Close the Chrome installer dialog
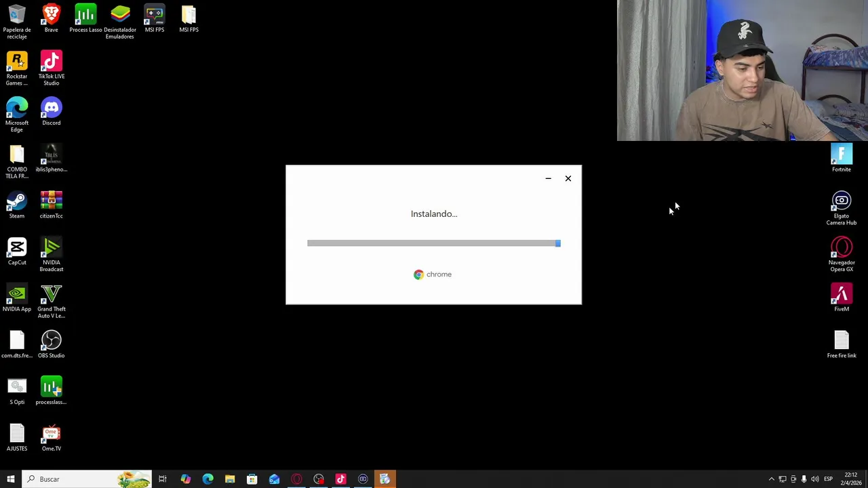 coord(568,178)
